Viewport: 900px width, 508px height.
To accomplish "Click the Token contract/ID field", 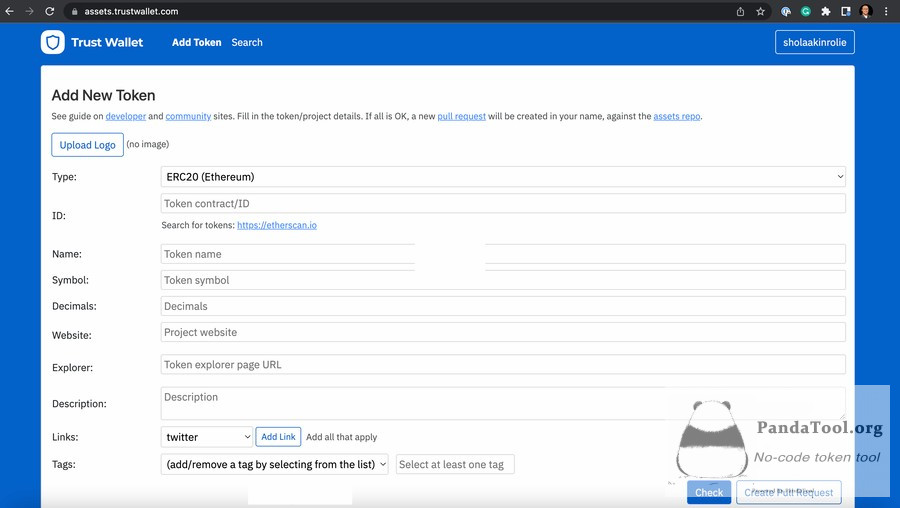I will click(503, 203).
